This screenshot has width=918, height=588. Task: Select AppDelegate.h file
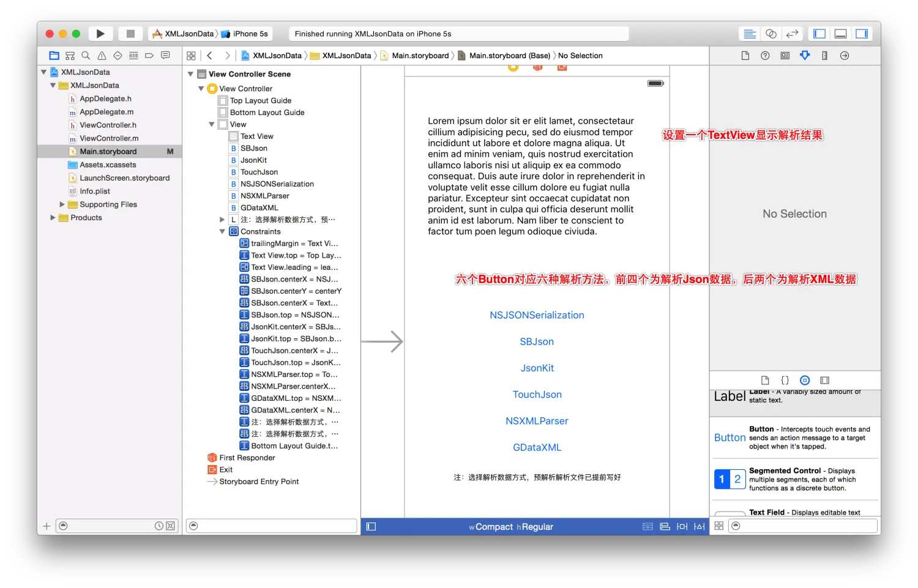click(x=105, y=99)
